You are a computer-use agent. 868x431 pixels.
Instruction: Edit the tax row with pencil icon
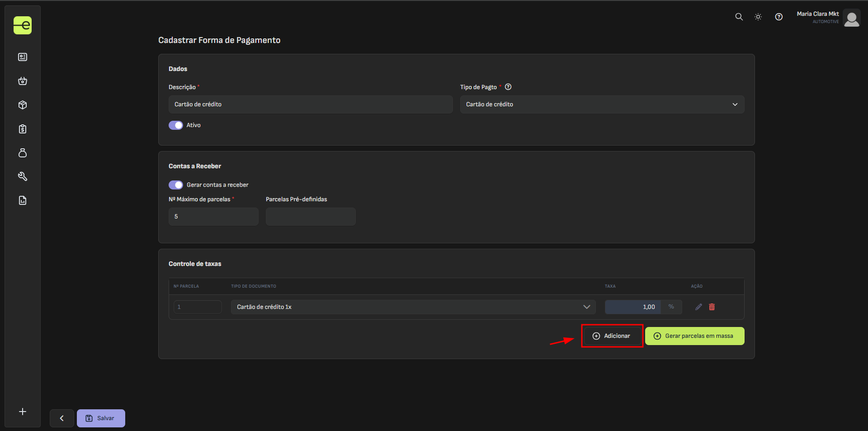[698, 307]
